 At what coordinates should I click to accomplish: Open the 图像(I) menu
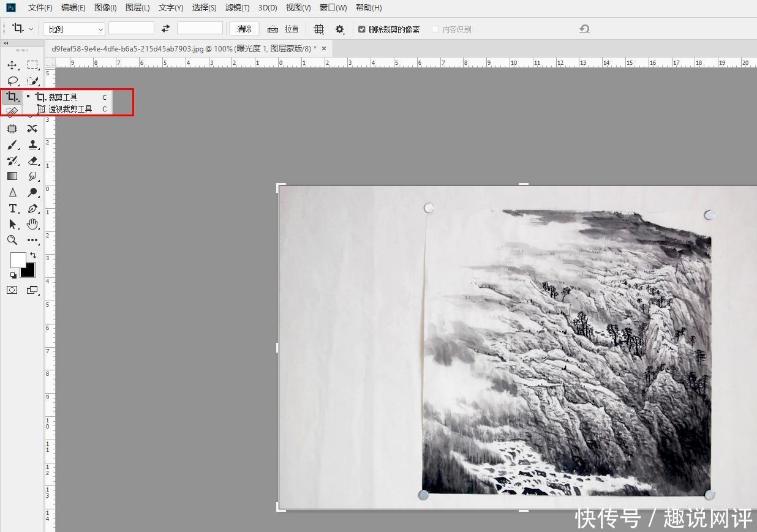[105, 7]
